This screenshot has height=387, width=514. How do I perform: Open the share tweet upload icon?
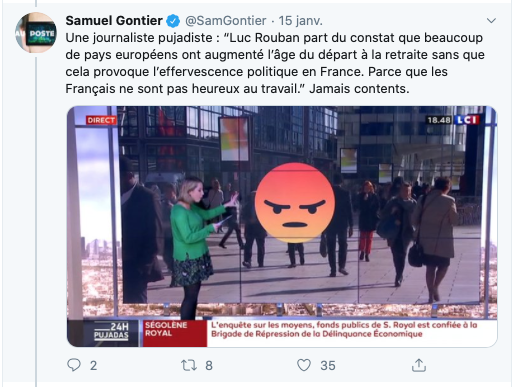tap(419, 365)
